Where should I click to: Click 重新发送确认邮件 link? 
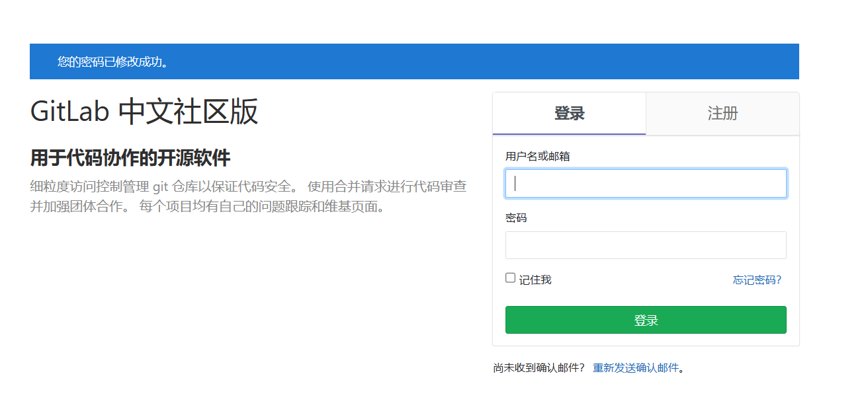click(636, 368)
